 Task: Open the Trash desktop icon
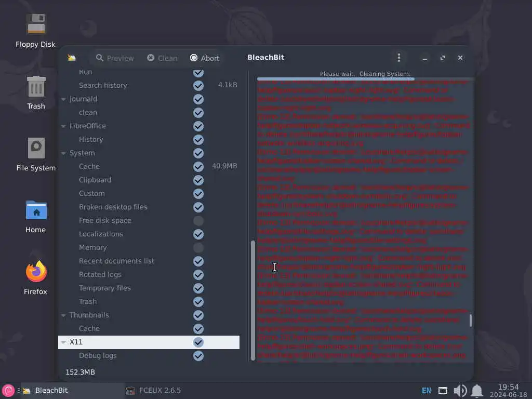click(36, 92)
